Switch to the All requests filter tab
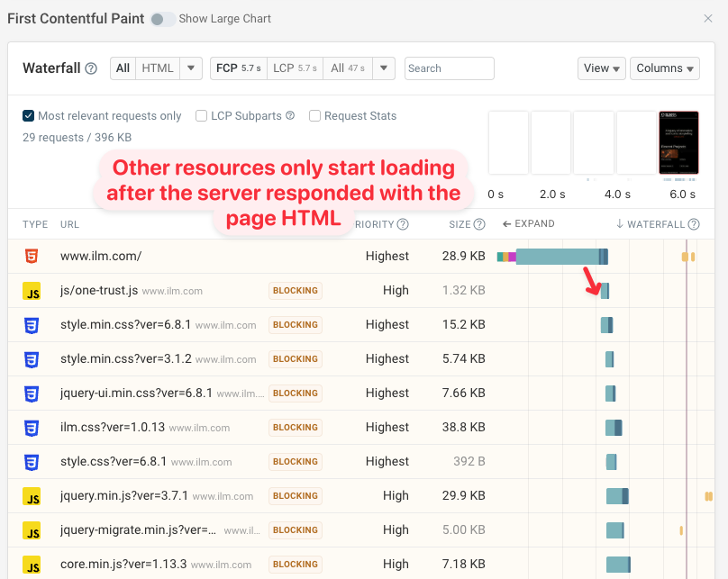The image size is (728, 579). tap(122, 68)
